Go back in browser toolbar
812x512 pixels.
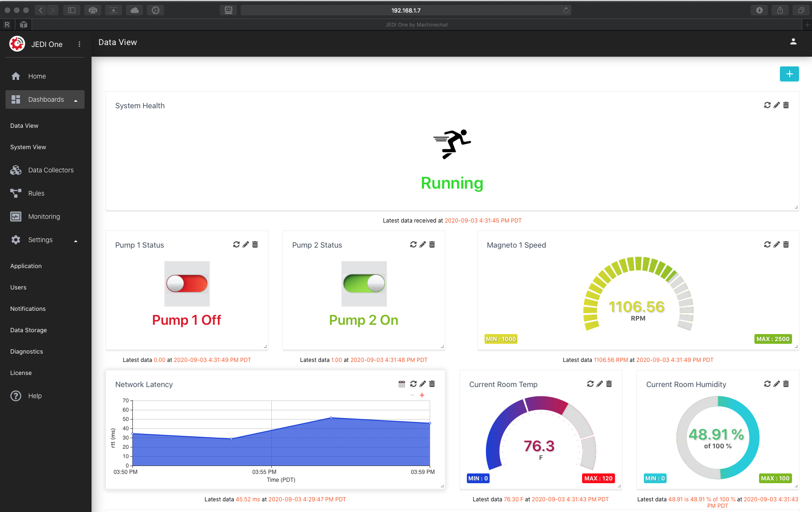[x=41, y=10]
